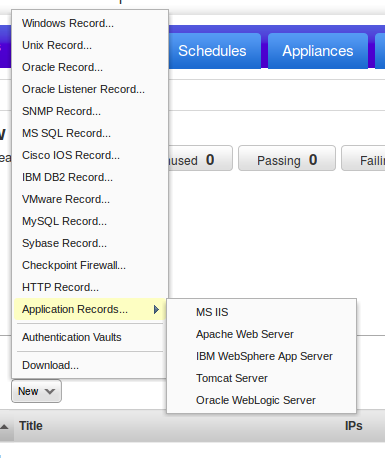The height and width of the screenshot is (458, 385).
Task: Open the Appliances tab
Action: pos(318,51)
